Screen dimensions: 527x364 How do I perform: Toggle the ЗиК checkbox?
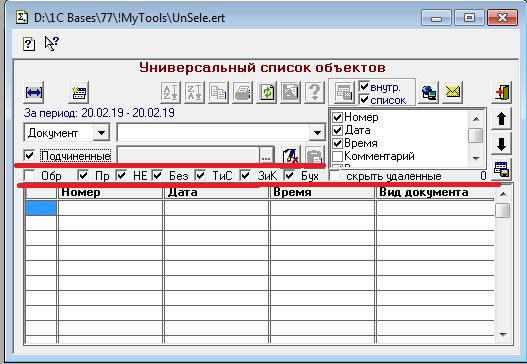[x=245, y=175]
